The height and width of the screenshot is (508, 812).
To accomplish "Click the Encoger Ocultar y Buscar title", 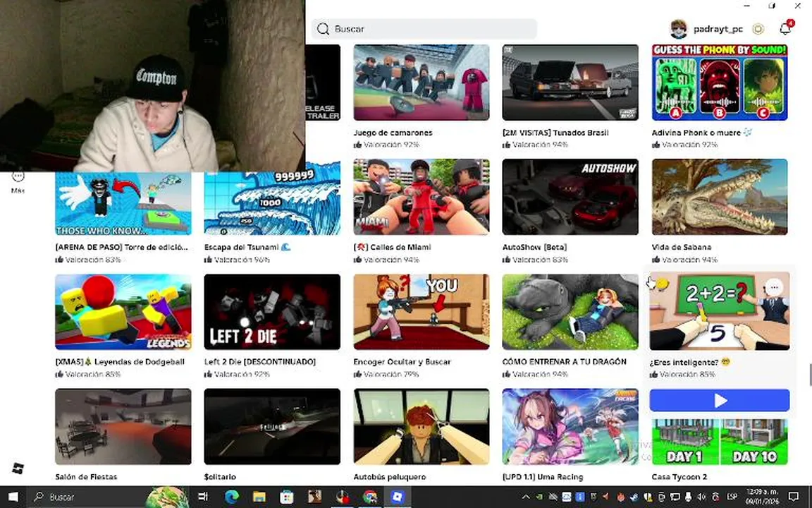I will coord(402,362).
